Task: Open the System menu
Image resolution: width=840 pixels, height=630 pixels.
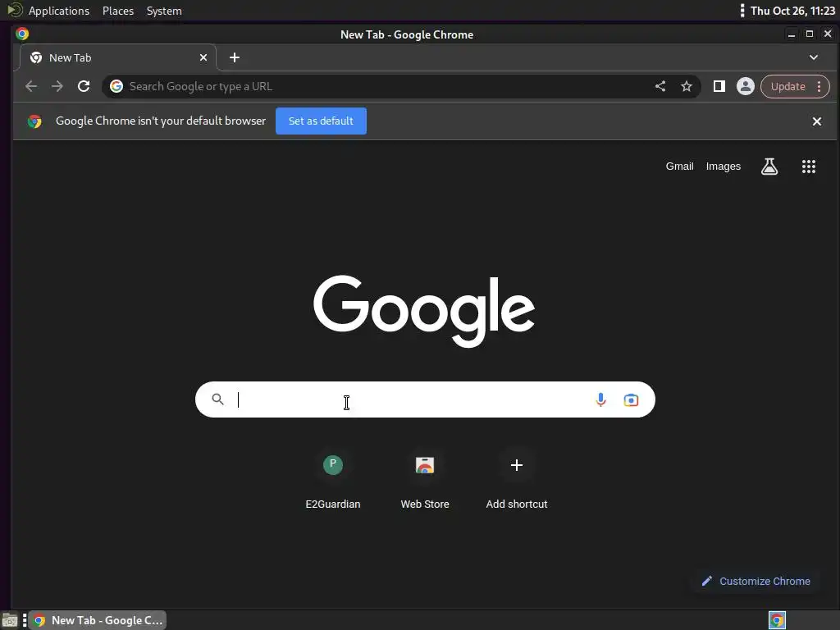Action: click(x=164, y=11)
